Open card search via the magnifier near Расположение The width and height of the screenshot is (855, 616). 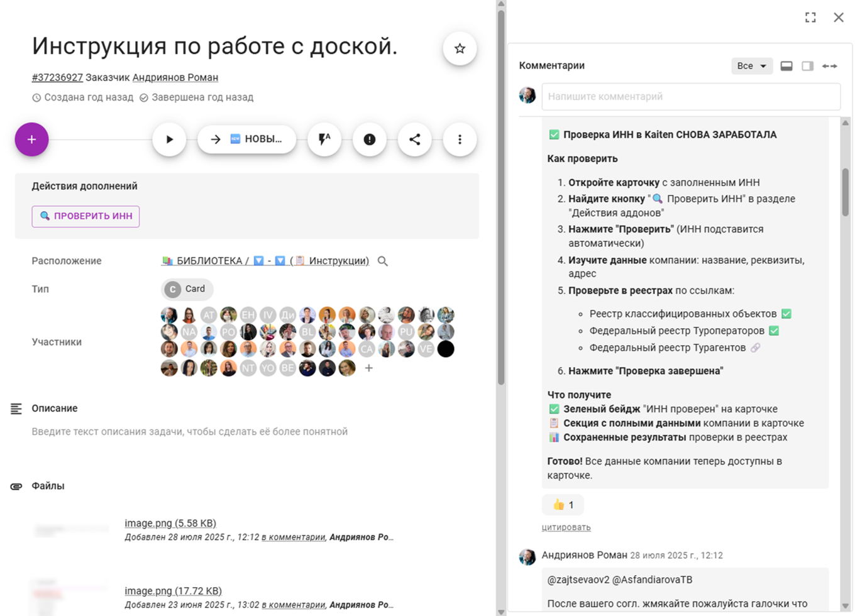coord(382,261)
